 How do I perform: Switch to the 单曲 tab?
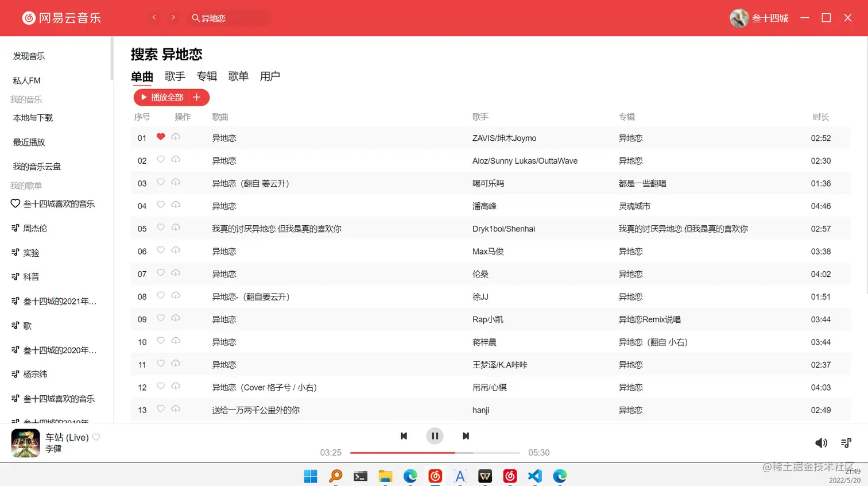142,77
